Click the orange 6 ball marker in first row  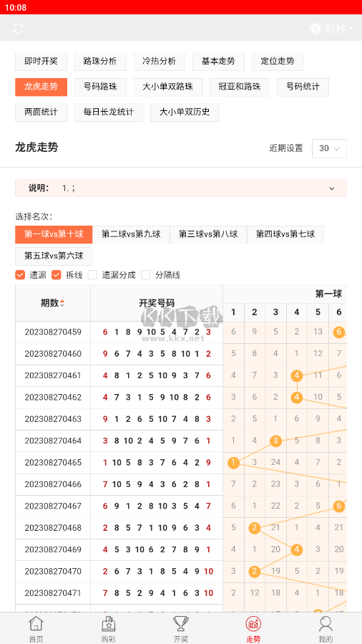coord(338,332)
